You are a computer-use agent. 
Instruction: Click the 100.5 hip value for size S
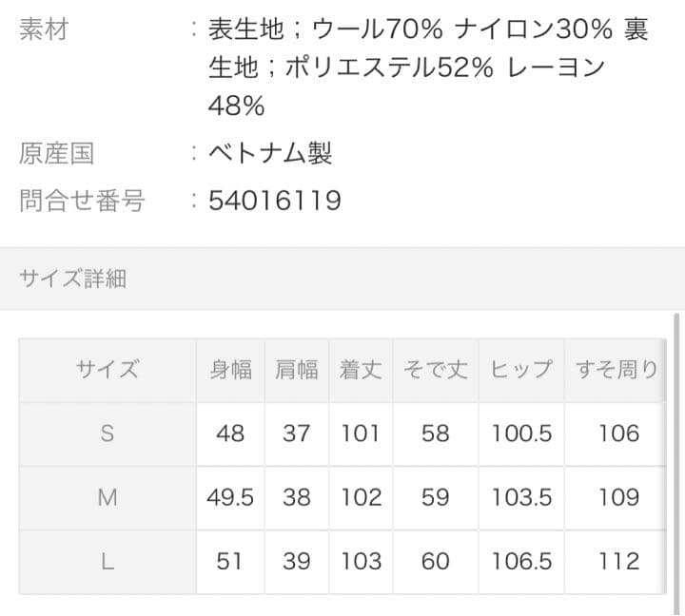[x=521, y=433]
